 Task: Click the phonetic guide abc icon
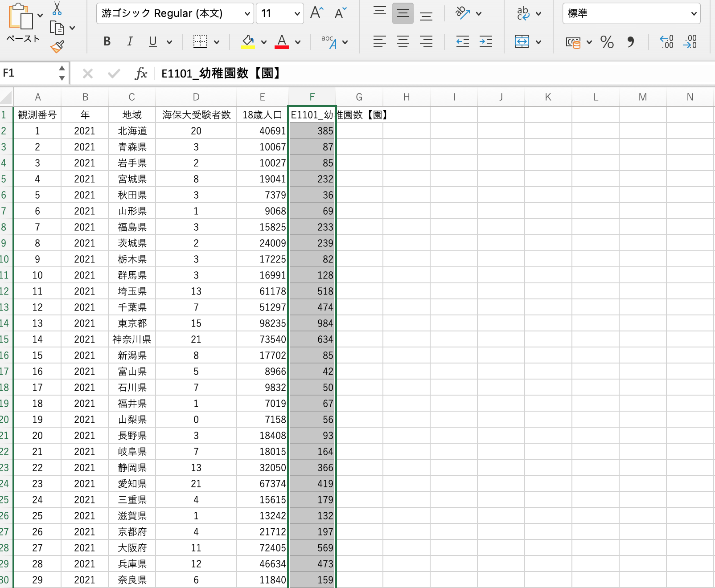click(x=329, y=42)
